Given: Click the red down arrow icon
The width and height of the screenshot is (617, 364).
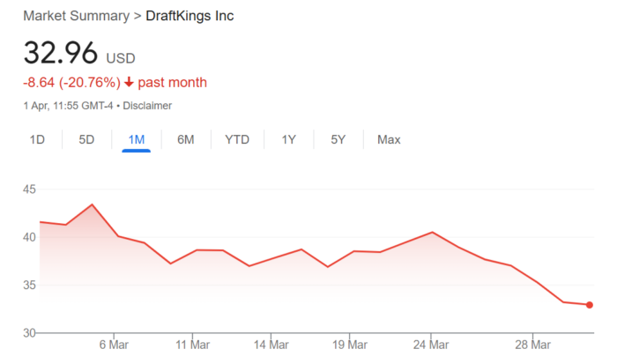Looking at the screenshot, I should [129, 83].
